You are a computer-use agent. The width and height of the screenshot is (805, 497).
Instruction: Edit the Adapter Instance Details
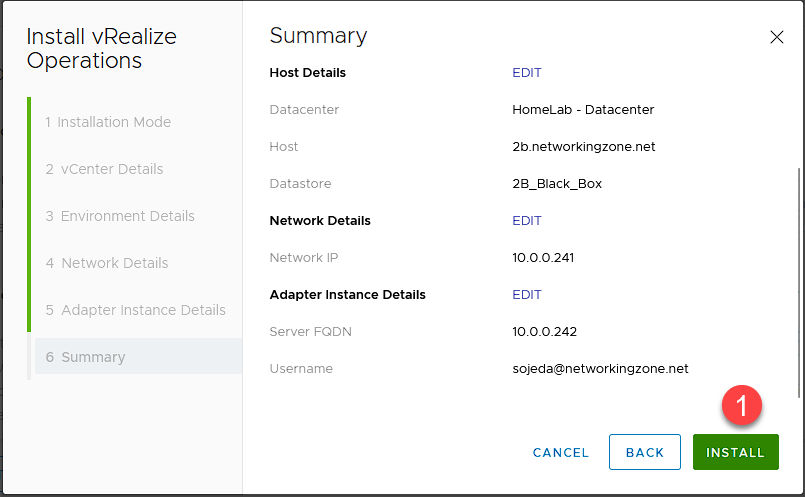(x=526, y=295)
